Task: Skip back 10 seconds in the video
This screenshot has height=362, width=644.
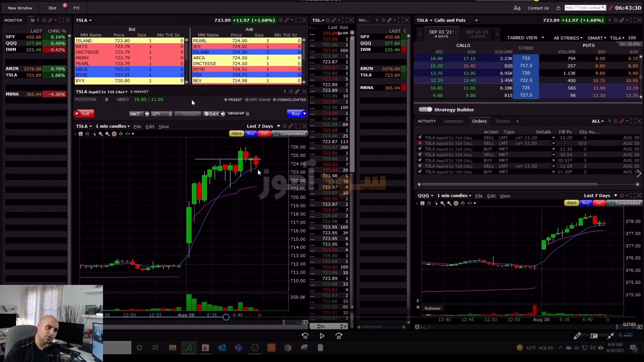Action: (305, 336)
